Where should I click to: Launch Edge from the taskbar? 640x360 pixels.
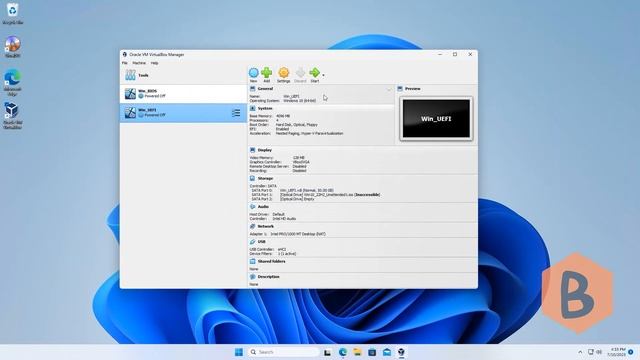[x=342, y=352]
